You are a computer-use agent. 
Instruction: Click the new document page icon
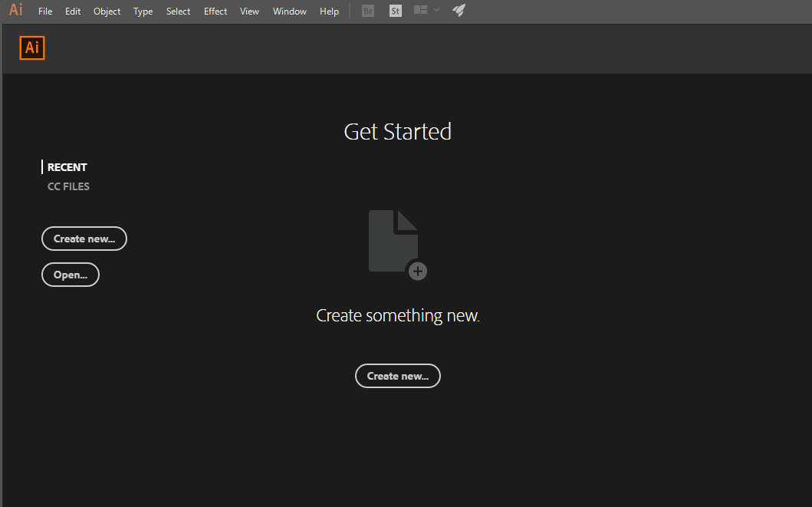pos(397,245)
